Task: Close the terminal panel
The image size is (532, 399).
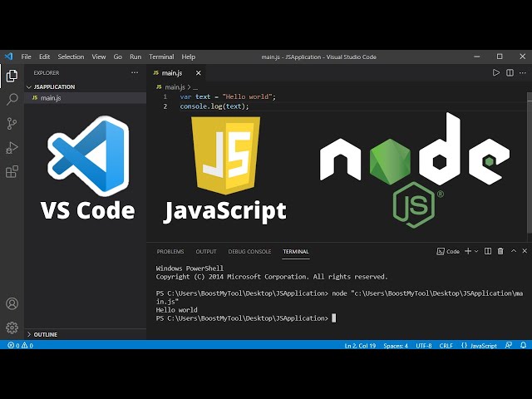Action: [x=525, y=251]
